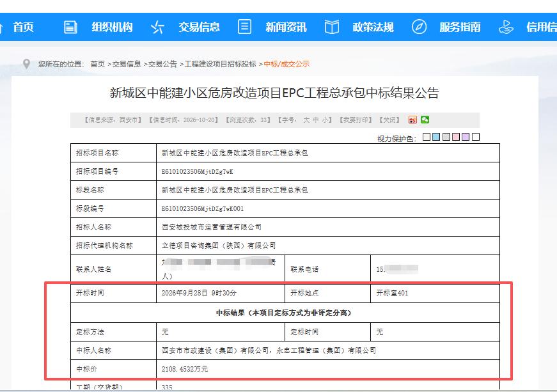The height and width of the screenshot is (392, 557).
Task: Select the blue eye-protection color swatch
Action: pyautogui.click(x=436, y=137)
